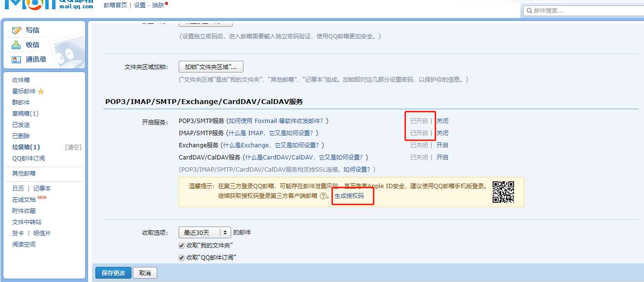Open 在线文档 in the sidebar
The image size is (644, 282).
pyautogui.click(x=24, y=200)
